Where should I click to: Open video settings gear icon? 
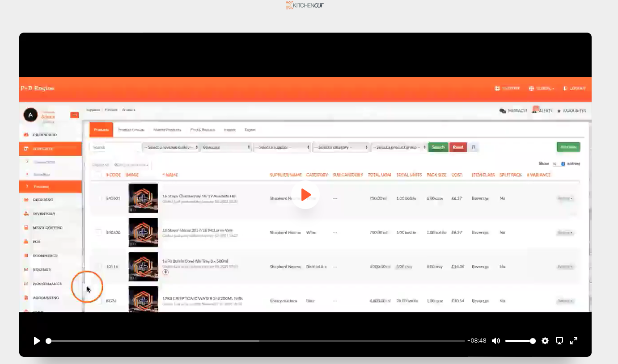(545, 341)
